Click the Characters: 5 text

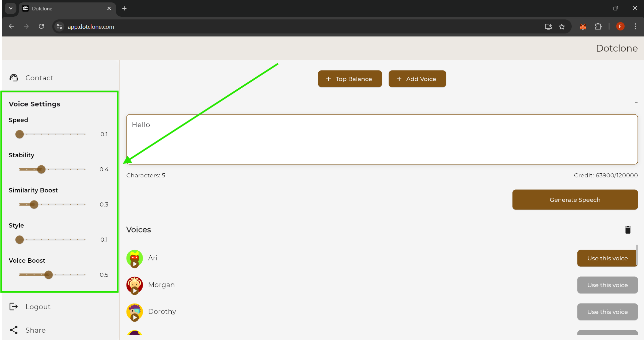146,175
